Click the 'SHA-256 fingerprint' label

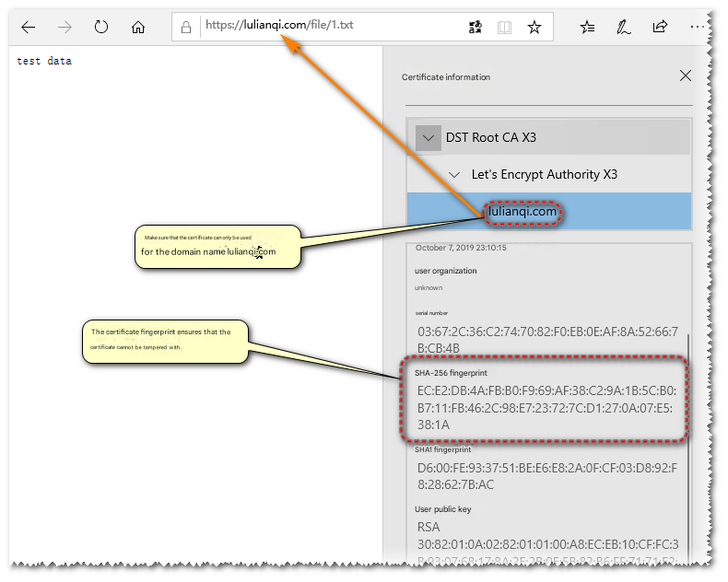pyautogui.click(x=451, y=373)
